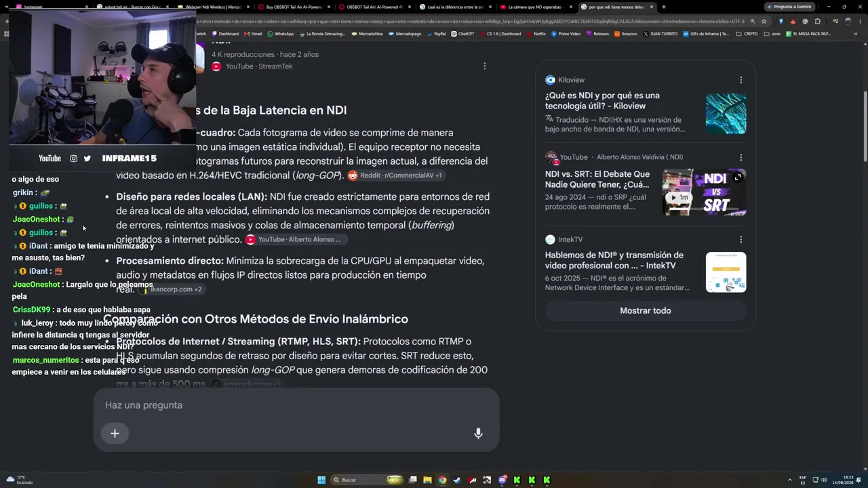Viewport: 868px width, 488px height.
Task: Open the aires bookmarks folder
Action: pyautogui.click(x=773, y=33)
